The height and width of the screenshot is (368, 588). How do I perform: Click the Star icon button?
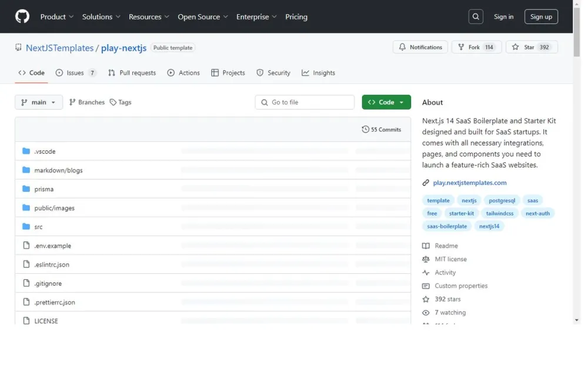pyautogui.click(x=515, y=47)
